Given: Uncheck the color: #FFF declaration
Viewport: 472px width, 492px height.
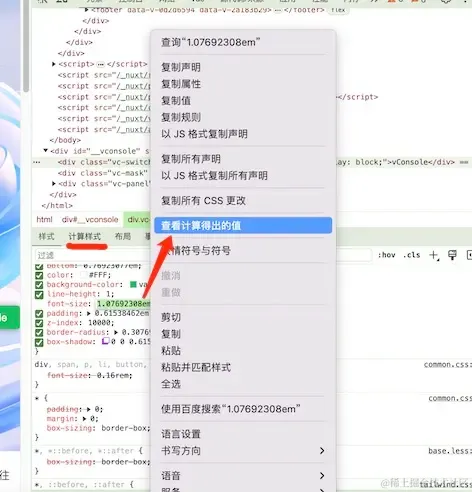Looking at the screenshot, I should pyautogui.click(x=39, y=275).
